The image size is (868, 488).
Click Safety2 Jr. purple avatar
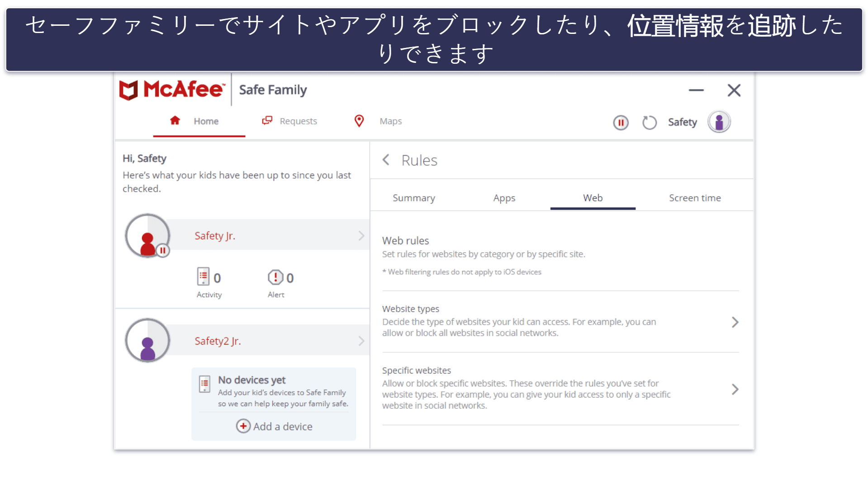point(147,341)
